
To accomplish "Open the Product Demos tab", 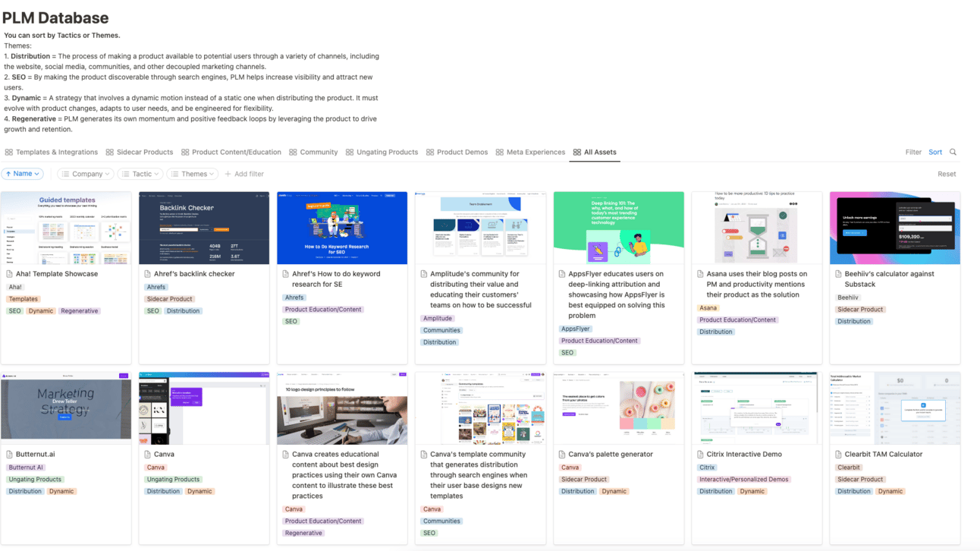I will coord(457,152).
